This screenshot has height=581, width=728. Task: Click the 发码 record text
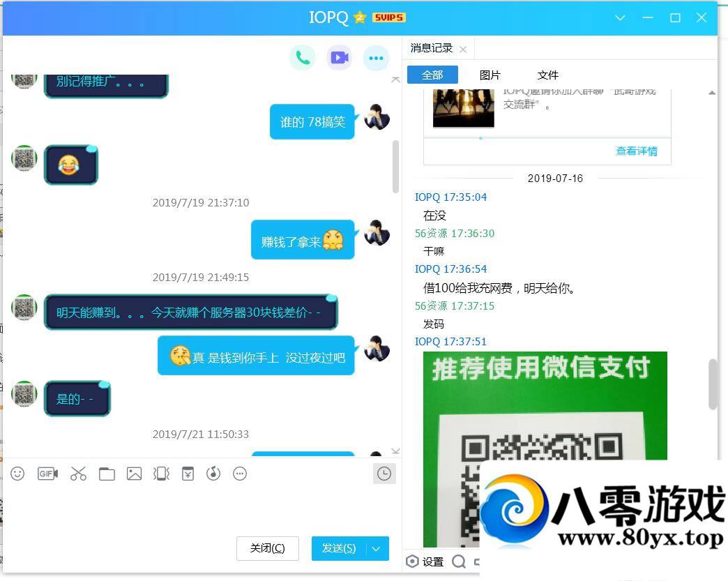434,324
